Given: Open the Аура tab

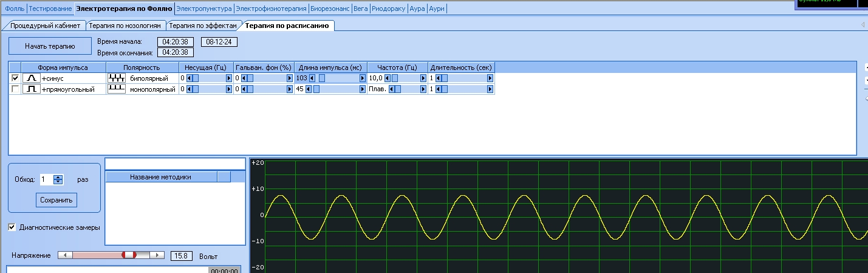Looking at the screenshot, I should 417,9.
